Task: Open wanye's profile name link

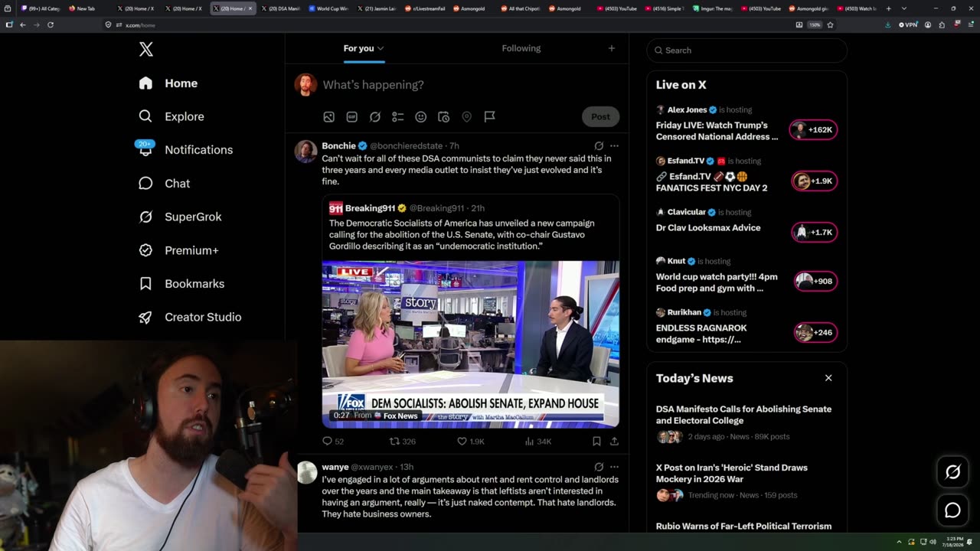Action: pos(335,467)
